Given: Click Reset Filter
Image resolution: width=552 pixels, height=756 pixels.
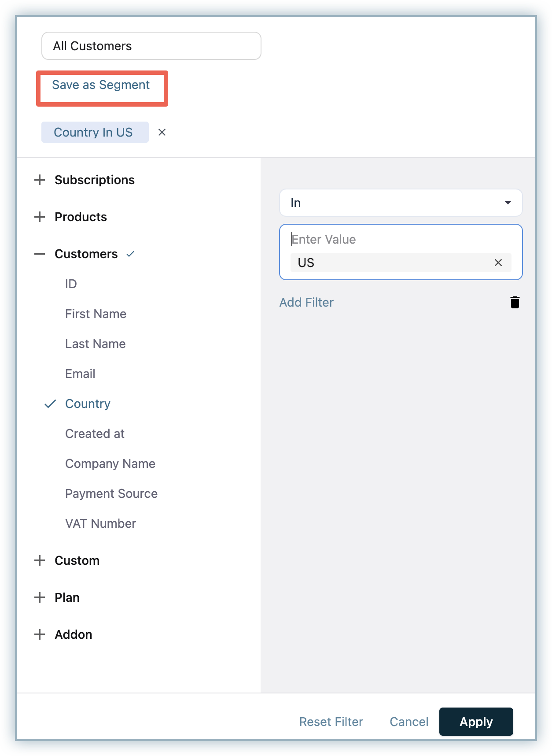Looking at the screenshot, I should click(x=331, y=722).
